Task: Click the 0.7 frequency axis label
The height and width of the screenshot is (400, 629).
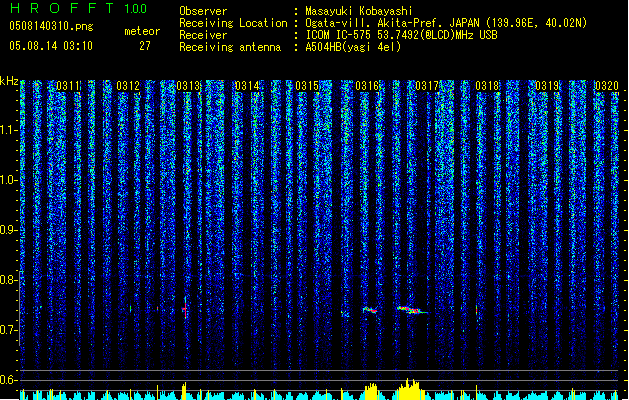Action: point(8,330)
